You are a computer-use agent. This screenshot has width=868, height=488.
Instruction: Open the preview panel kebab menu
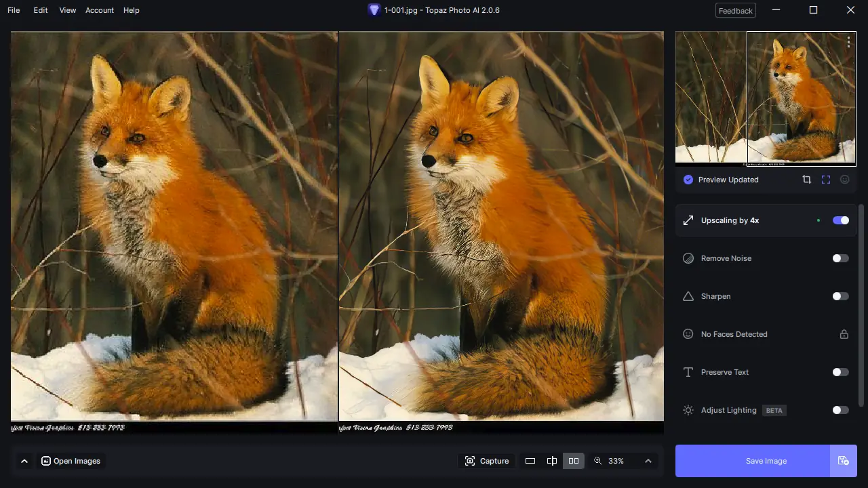pyautogui.click(x=848, y=42)
